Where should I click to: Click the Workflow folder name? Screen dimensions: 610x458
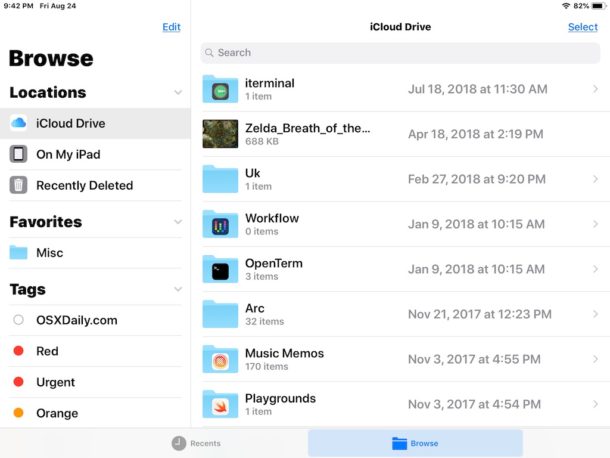click(272, 218)
